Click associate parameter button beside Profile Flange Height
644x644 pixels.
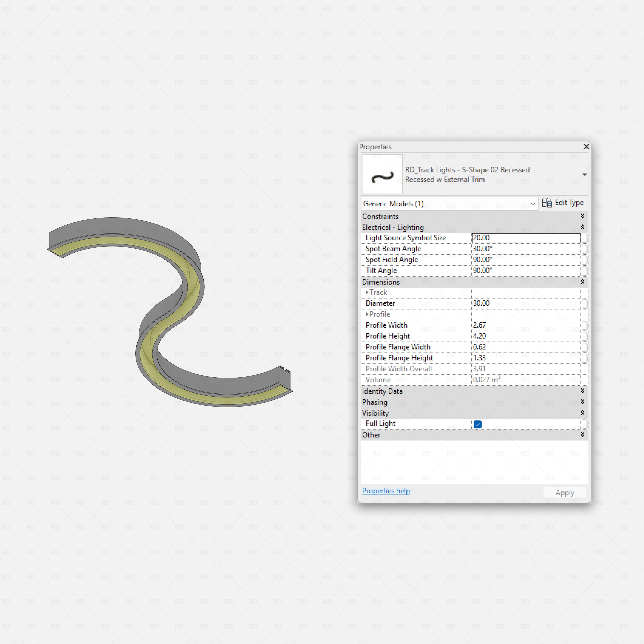(x=585, y=358)
